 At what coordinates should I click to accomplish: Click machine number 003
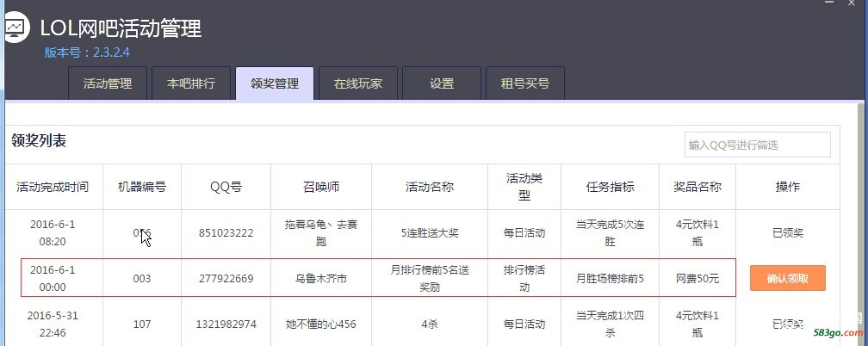[x=142, y=279]
